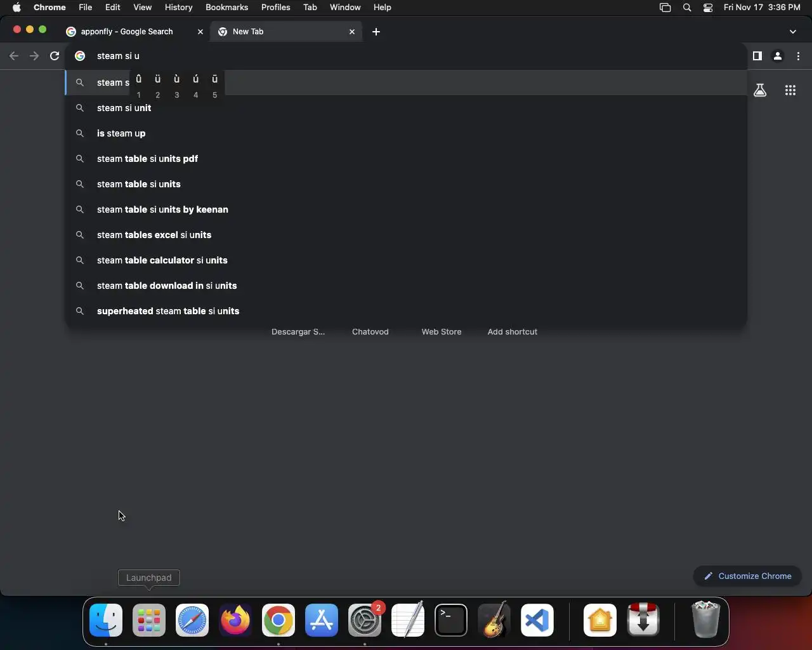
Task: Click the browser forward arrow
Action: 34,56
